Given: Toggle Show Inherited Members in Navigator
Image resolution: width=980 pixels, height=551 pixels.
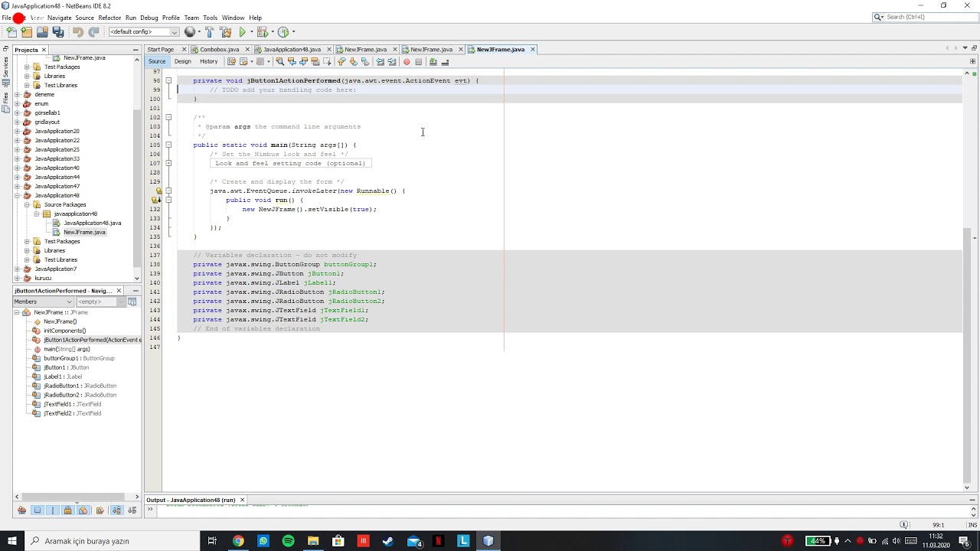Looking at the screenshot, I should pyautogui.click(x=21, y=510).
